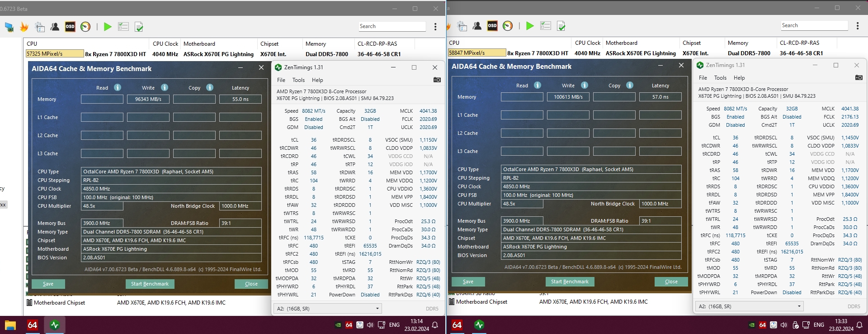Click the green play icon in left AIDA64 toolbar
This screenshot has height=334, width=868.
pyautogui.click(x=108, y=27)
